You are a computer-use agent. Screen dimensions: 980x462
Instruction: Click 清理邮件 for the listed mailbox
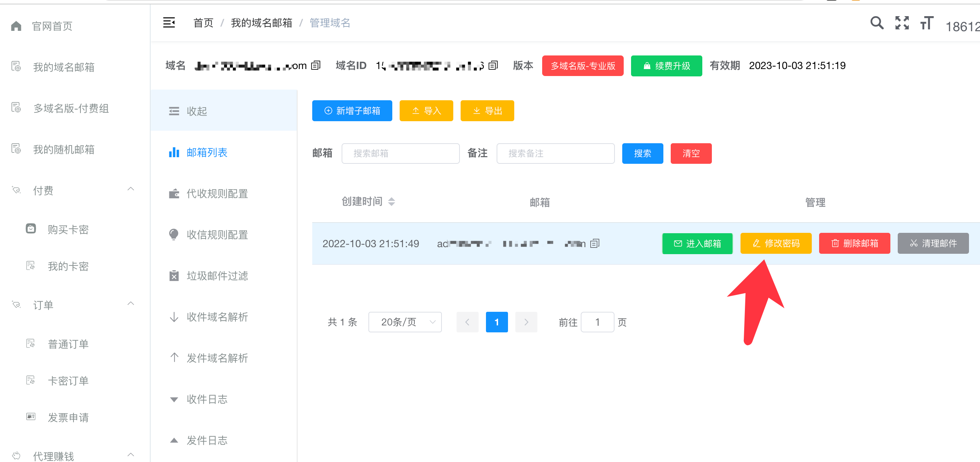click(933, 243)
